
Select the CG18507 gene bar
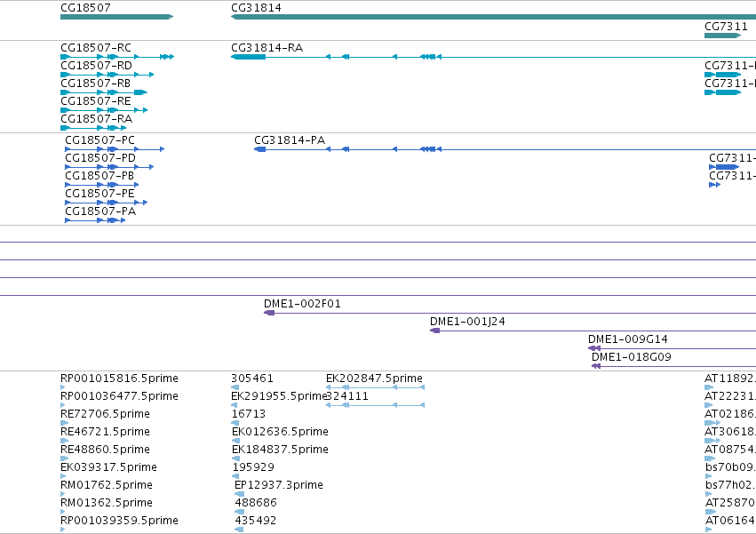[x=116, y=17]
